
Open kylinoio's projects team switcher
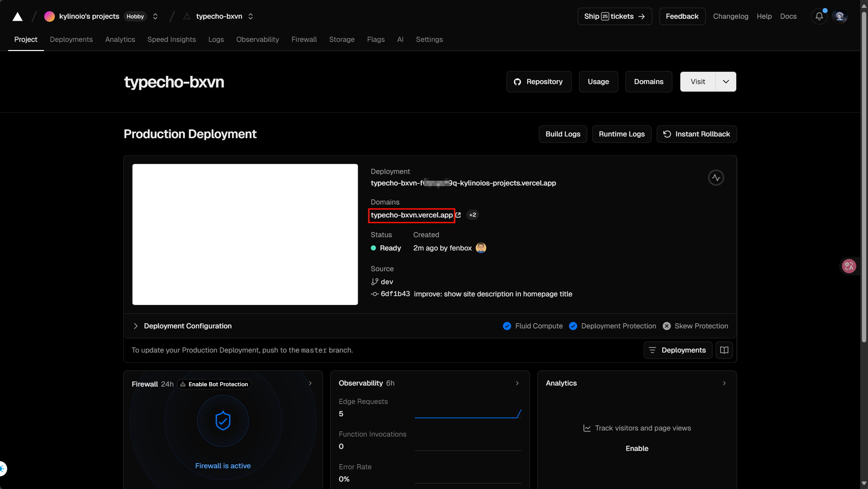(155, 16)
